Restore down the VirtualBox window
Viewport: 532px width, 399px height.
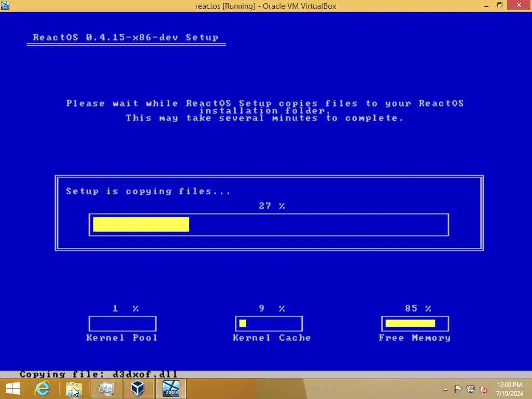(499, 5)
